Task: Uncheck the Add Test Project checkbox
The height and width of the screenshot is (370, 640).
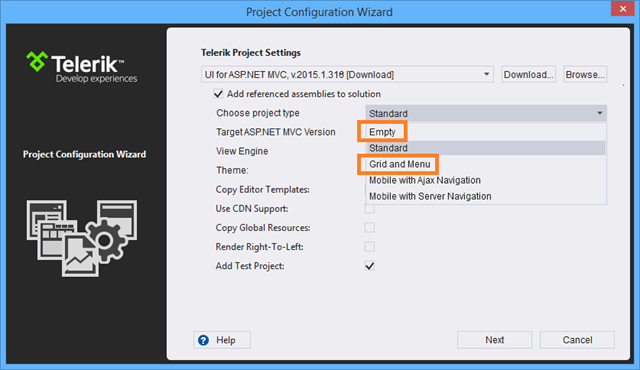Action: [370, 266]
